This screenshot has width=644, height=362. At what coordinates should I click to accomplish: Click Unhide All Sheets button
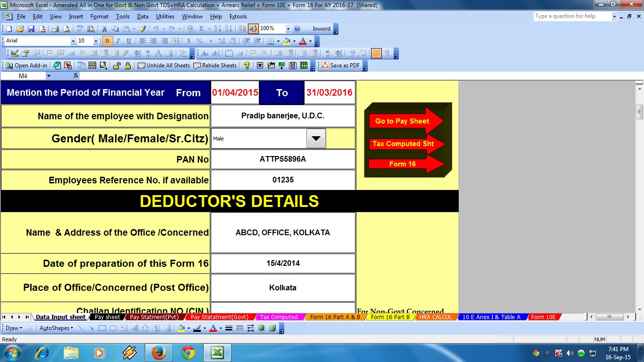click(x=164, y=66)
